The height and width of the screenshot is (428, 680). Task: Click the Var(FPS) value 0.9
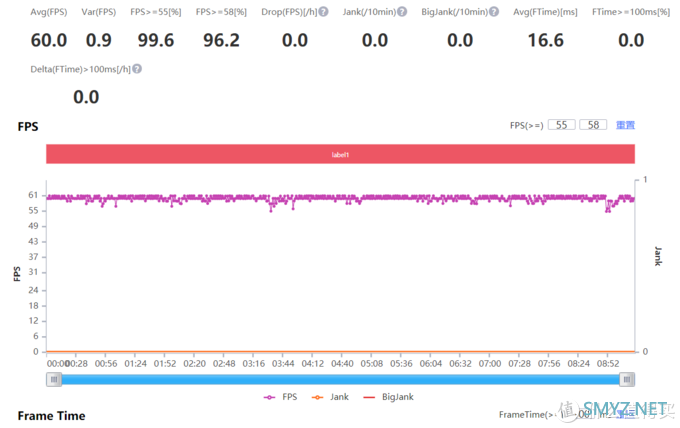pos(99,41)
